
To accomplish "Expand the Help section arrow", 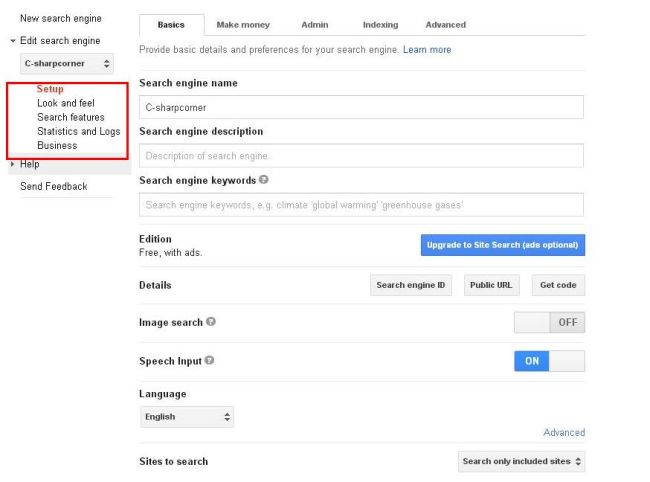I will coord(12,164).
